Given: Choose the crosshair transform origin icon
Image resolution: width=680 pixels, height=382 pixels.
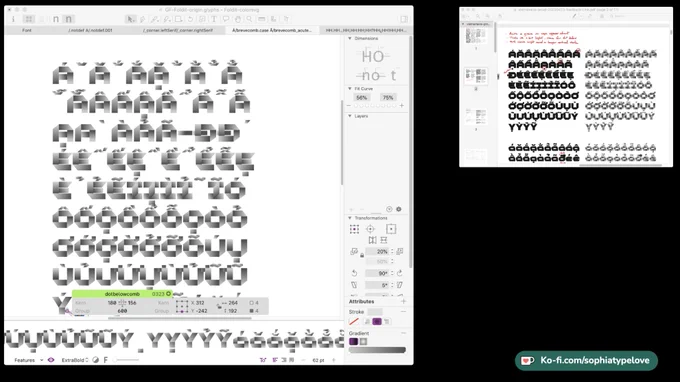Looking at the screenshot, I should [x=370, y=229].
